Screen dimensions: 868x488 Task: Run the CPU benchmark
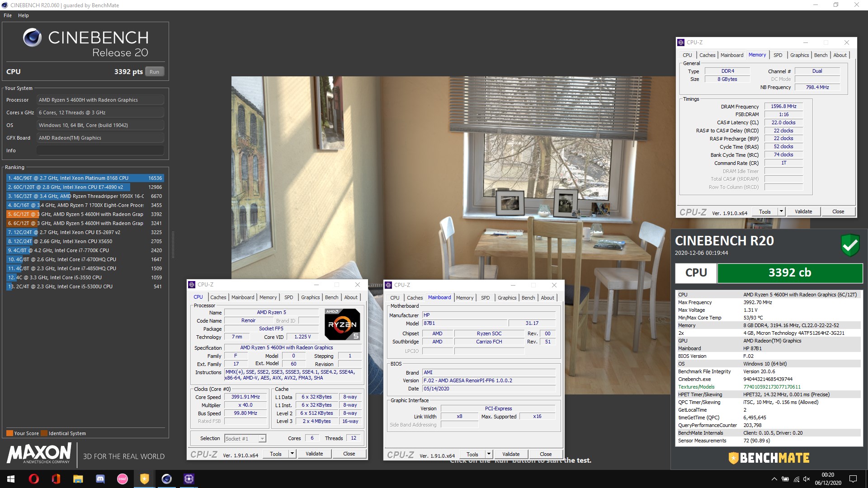coord(154,71)
